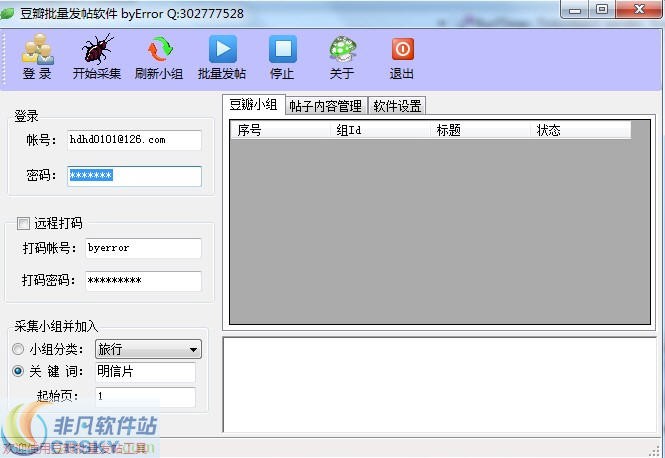Switch to the 豆瓣小组 tab
This screenshot has width=665, height=458.
tap(253, 104)
